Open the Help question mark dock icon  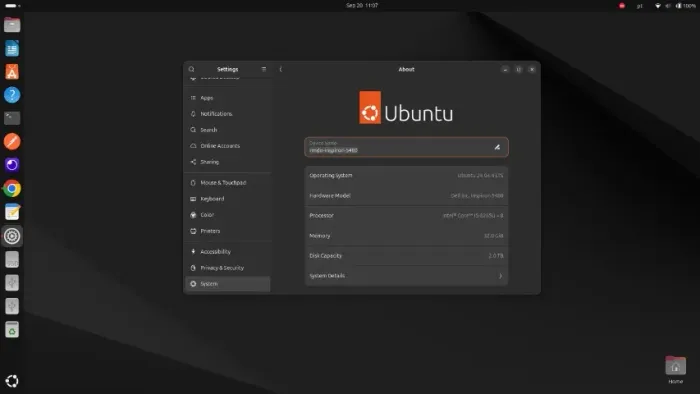pyautogui.click(x=12, y=95)
